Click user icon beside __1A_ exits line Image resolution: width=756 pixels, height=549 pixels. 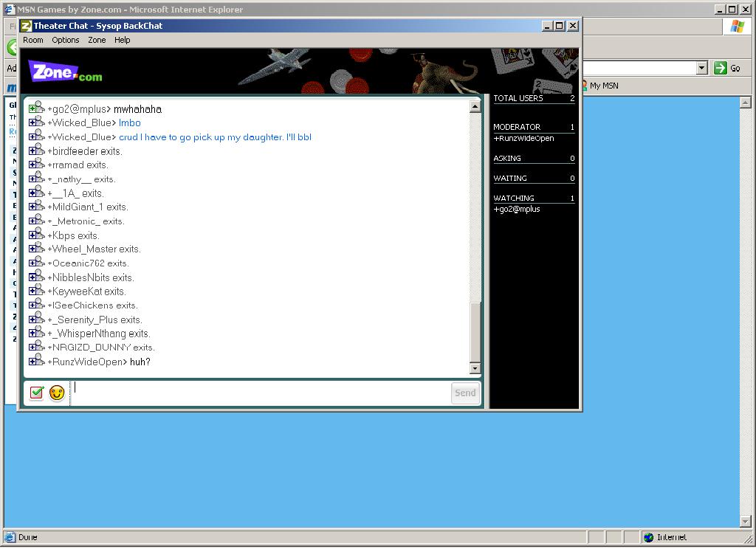coord(37,192)
